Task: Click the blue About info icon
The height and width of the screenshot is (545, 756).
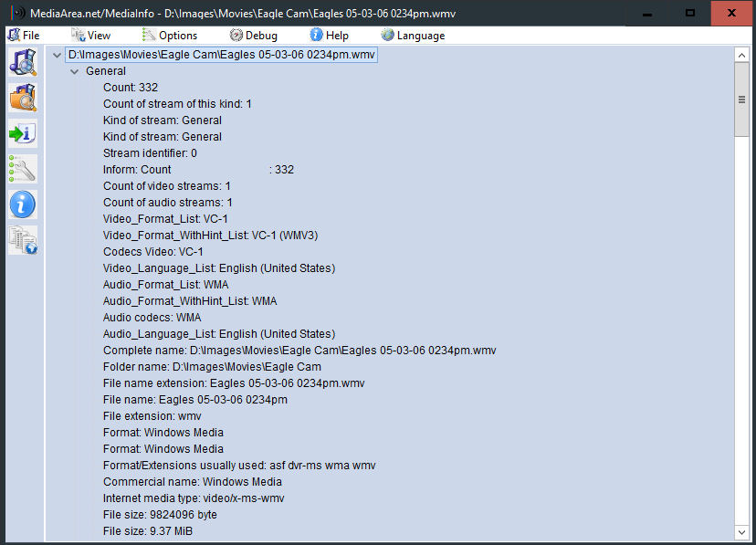Action: click(23, 204)
